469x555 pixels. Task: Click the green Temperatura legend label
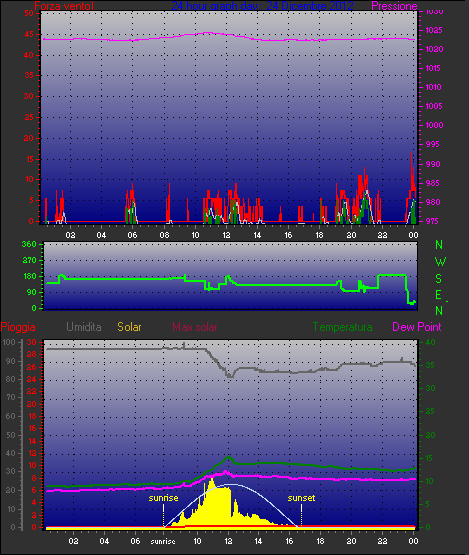tap(342, 327)
